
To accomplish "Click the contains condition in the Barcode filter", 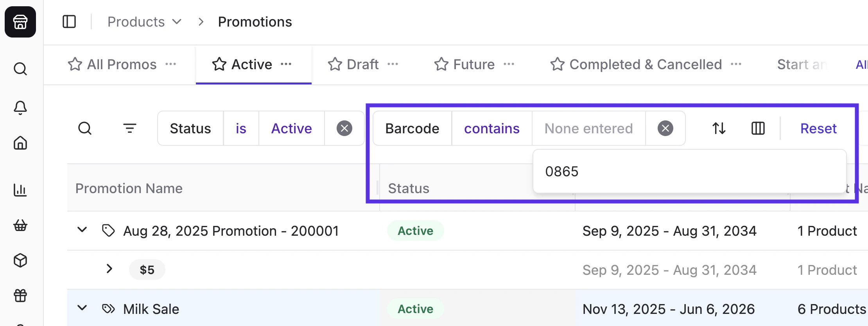I will (492, 128).
